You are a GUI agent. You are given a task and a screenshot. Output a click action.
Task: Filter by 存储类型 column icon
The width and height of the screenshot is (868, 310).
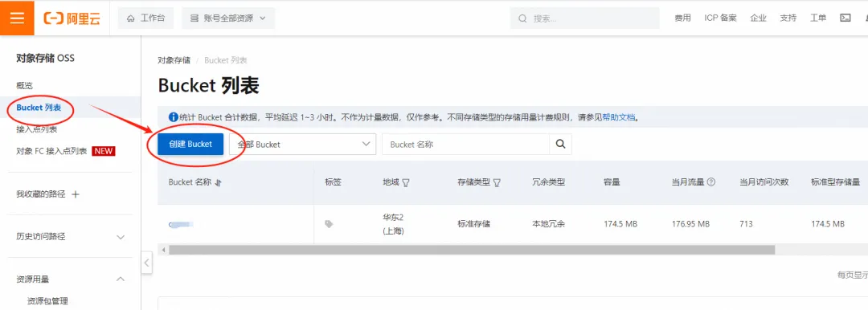[x=497, y=182]
